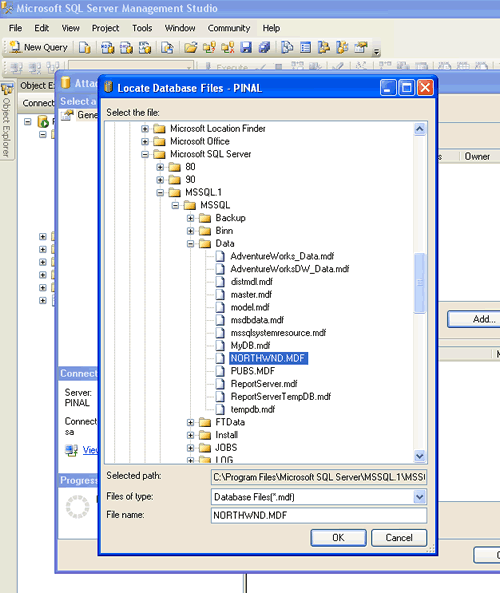Expand the Microsoft Office folder node
The width and height of the screenshot is (500, 593).
(145, 141)
